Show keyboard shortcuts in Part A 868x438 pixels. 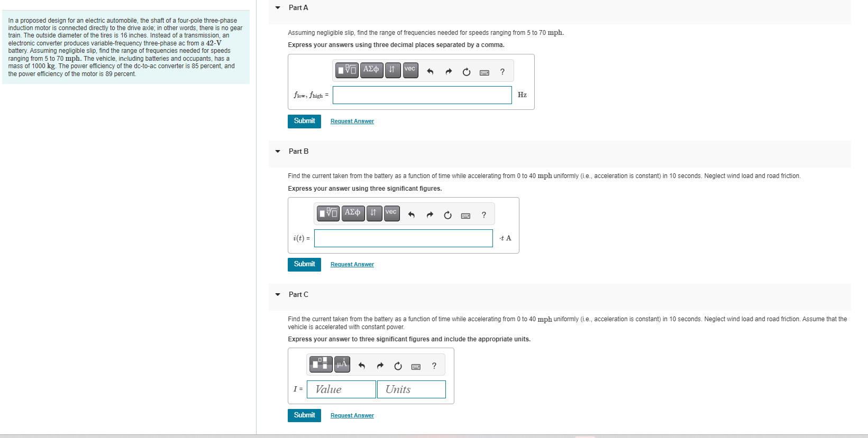pyautogui.click(x=484, y=72)
